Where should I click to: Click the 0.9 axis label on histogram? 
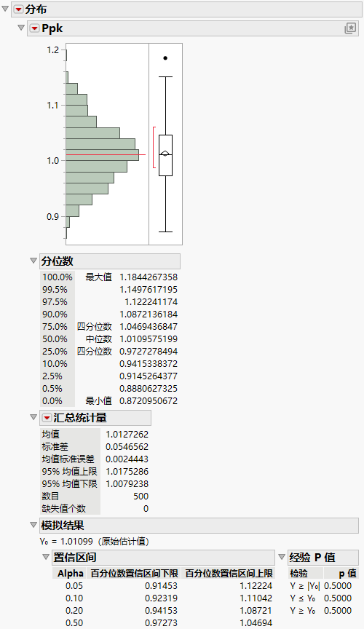(x=52, y=217)
